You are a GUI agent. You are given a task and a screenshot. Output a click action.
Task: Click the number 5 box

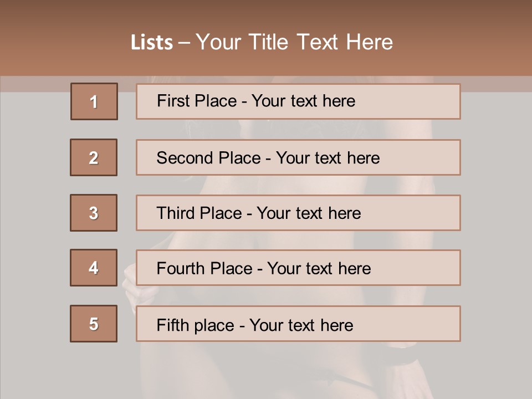click(94, 324)
